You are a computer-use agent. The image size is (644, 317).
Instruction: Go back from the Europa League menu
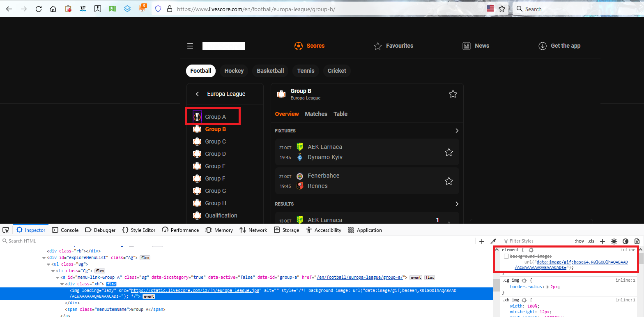[198, 94]
